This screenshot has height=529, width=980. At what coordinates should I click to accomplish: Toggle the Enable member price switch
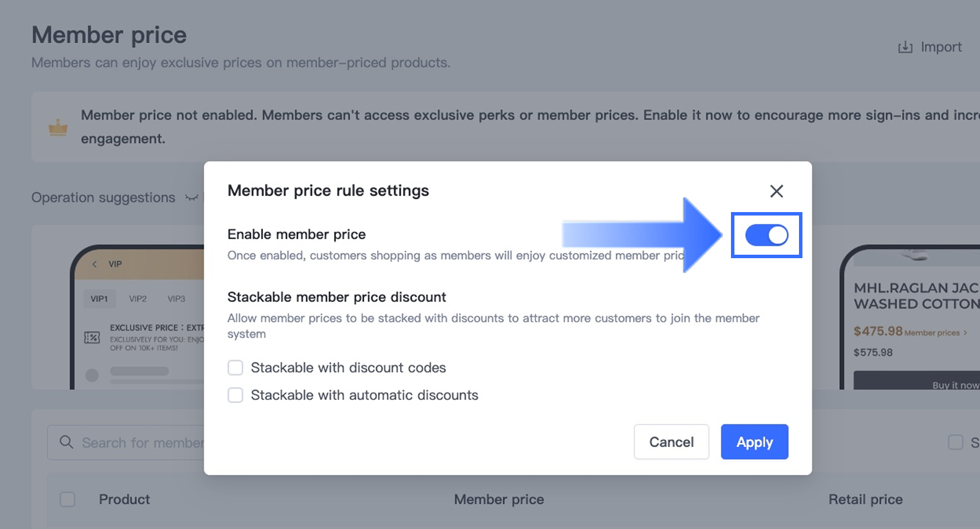[766, 235]
